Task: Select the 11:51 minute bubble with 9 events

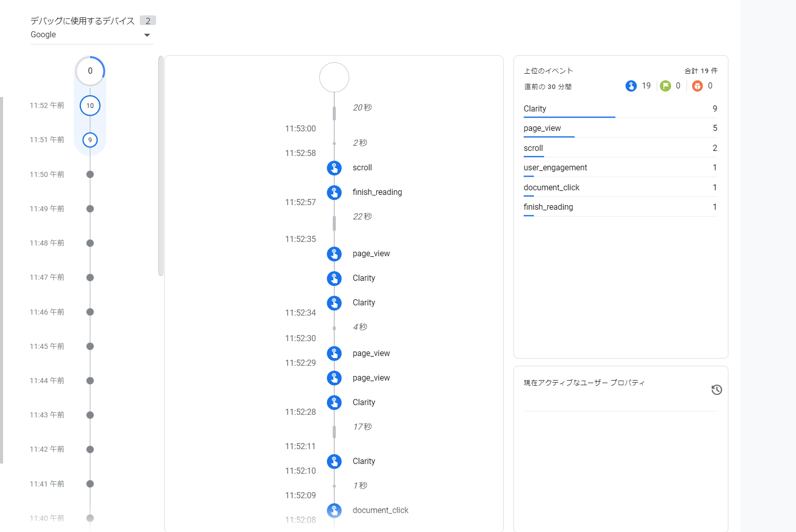Action: (90, 140)
